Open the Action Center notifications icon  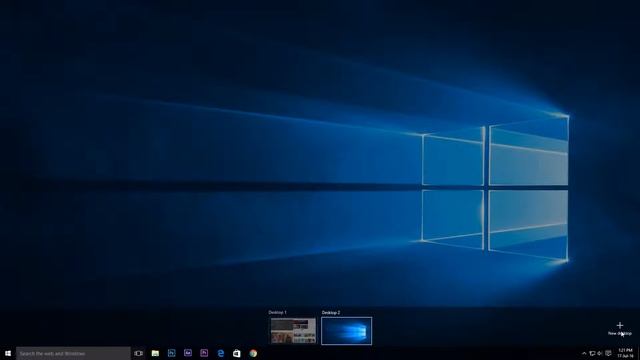(608, 353)
